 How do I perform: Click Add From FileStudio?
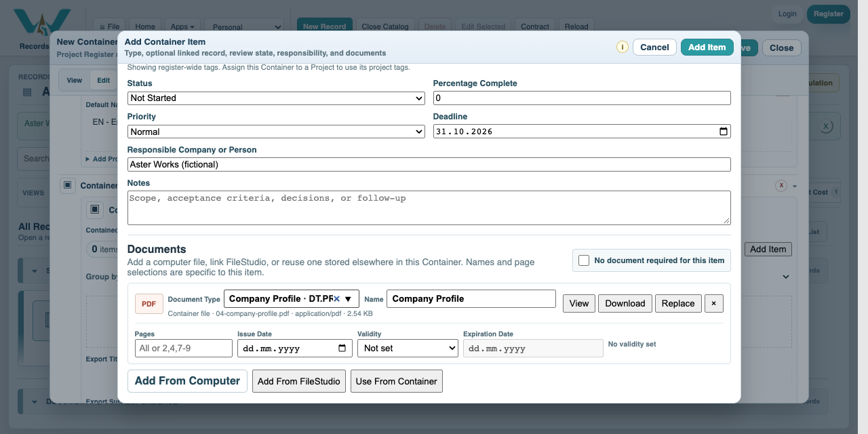299,381
